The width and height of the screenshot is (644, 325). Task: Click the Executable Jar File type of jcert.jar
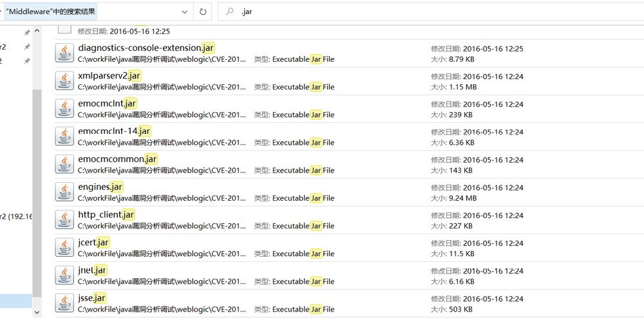294,254
